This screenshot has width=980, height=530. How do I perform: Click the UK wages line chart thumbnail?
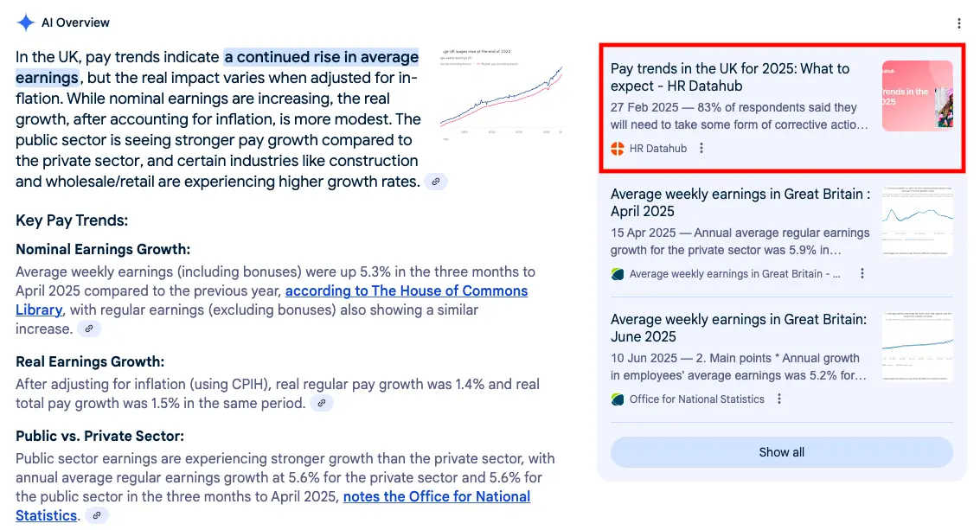point(501,93)
